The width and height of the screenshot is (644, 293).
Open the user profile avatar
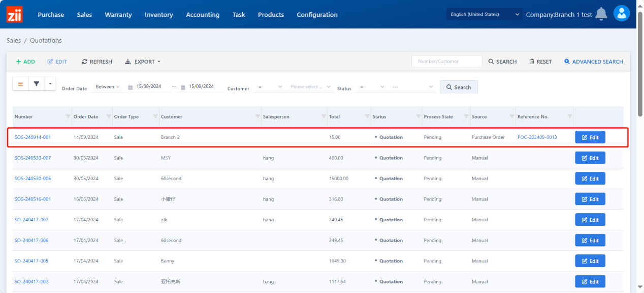(621, 14)
